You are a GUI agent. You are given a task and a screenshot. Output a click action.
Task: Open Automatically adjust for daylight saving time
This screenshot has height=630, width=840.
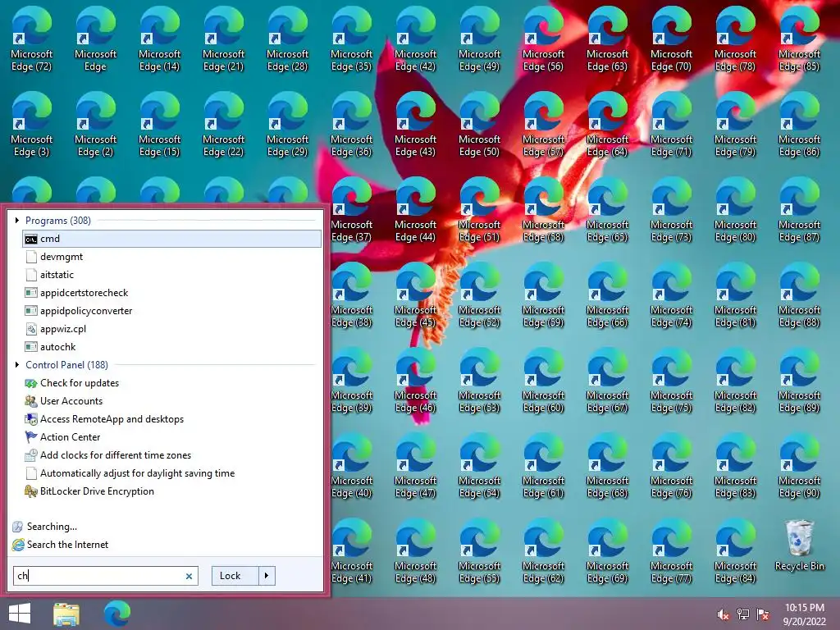171,473
